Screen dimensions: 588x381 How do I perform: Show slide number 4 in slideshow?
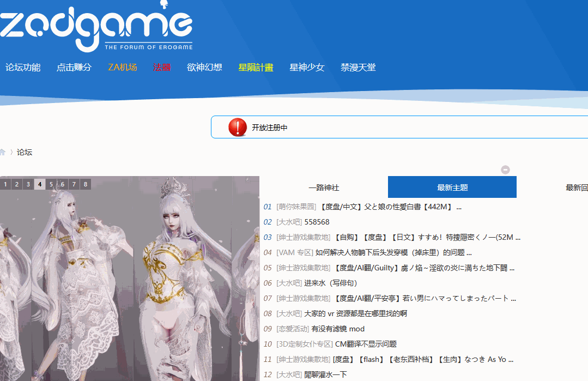[x=40, y=184]
